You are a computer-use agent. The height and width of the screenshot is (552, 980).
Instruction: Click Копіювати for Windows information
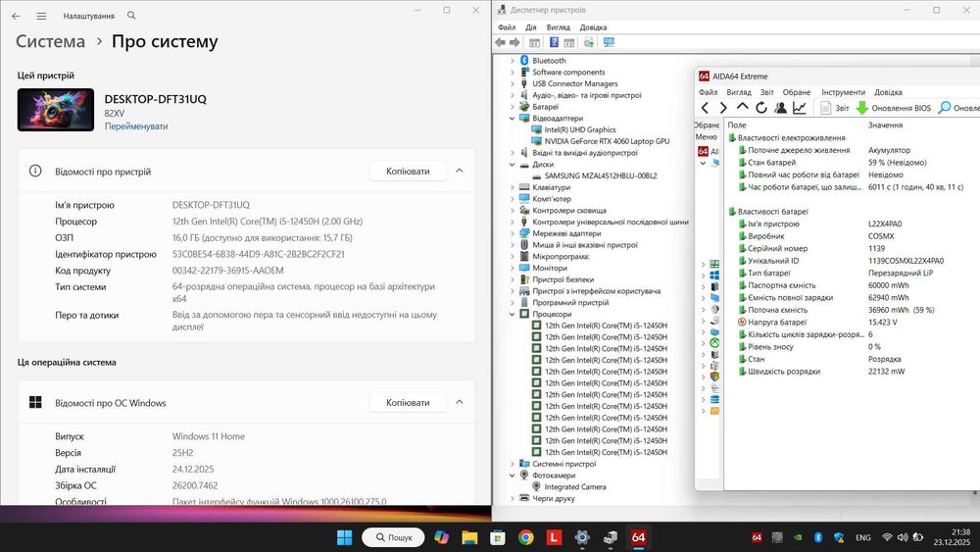coord(408,402)
